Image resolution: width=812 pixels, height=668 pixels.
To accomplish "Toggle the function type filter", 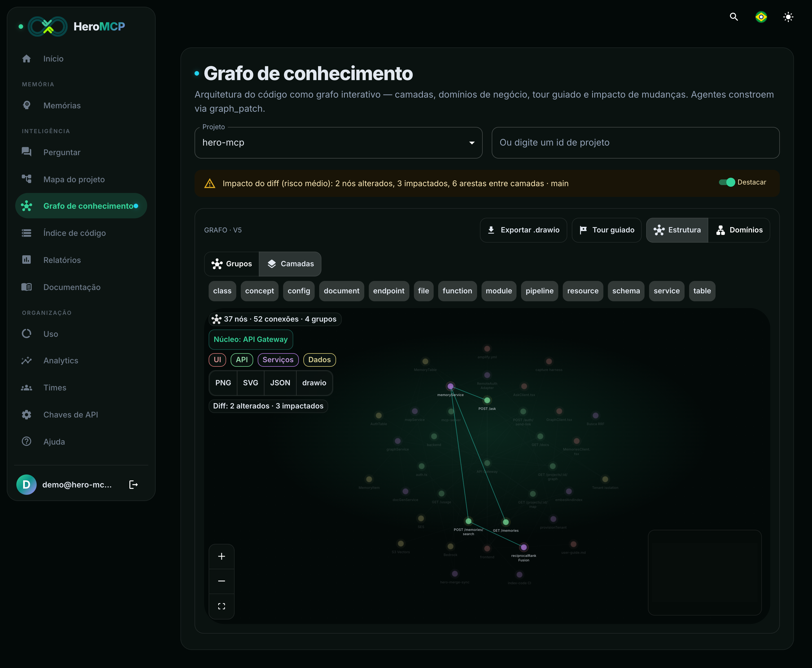I will [x=457, y=291].
